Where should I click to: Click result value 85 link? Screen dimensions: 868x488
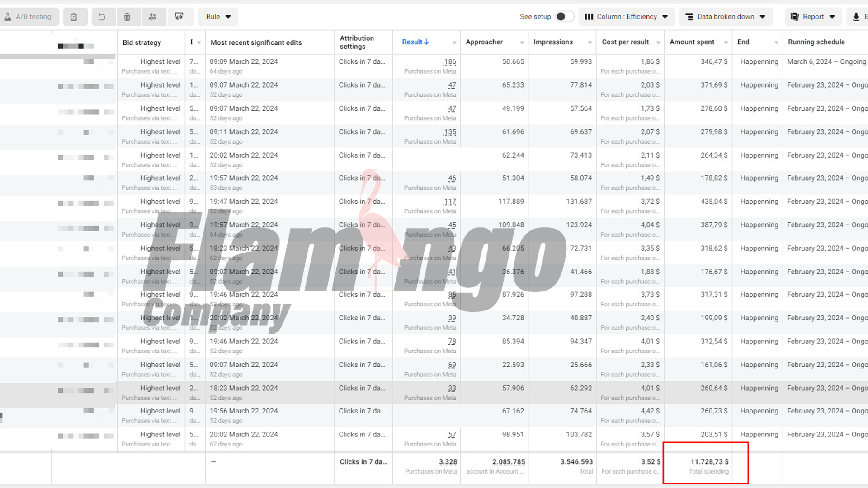pyautogui.click(x=452, y=295)
